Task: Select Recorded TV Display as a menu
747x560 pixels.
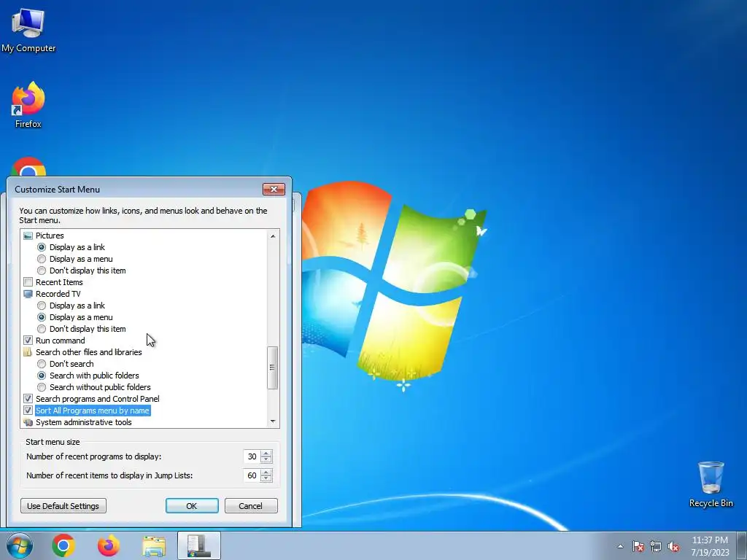Action: pyautogui.click(x=42, y=317)
